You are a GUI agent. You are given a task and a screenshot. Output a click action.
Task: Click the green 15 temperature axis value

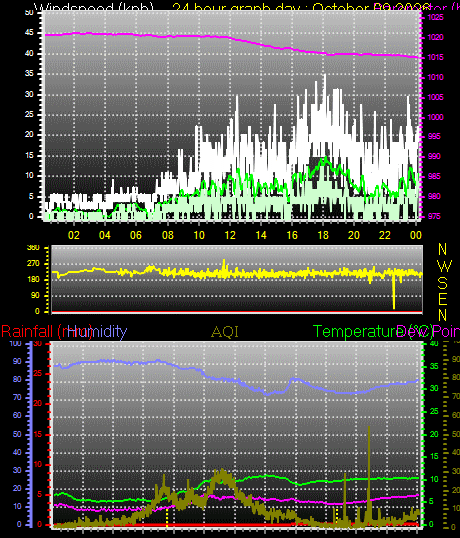click(x=434, y=456)
